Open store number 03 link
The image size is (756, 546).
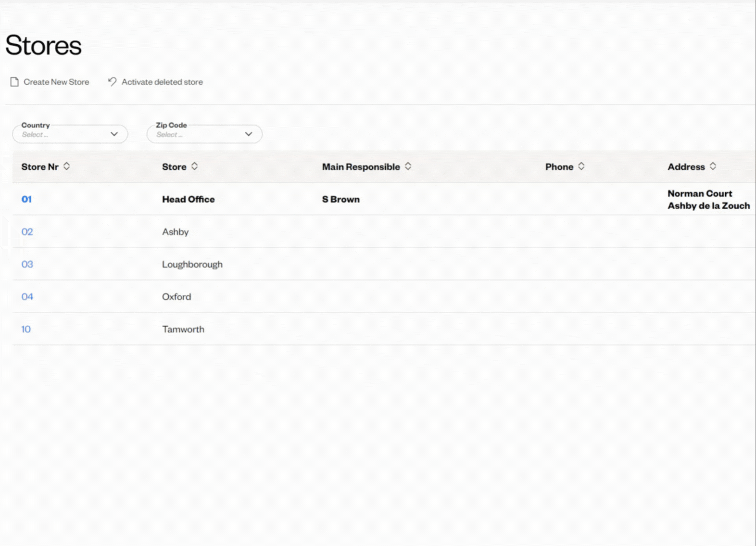pyautogui.click(x=27, y=264)
